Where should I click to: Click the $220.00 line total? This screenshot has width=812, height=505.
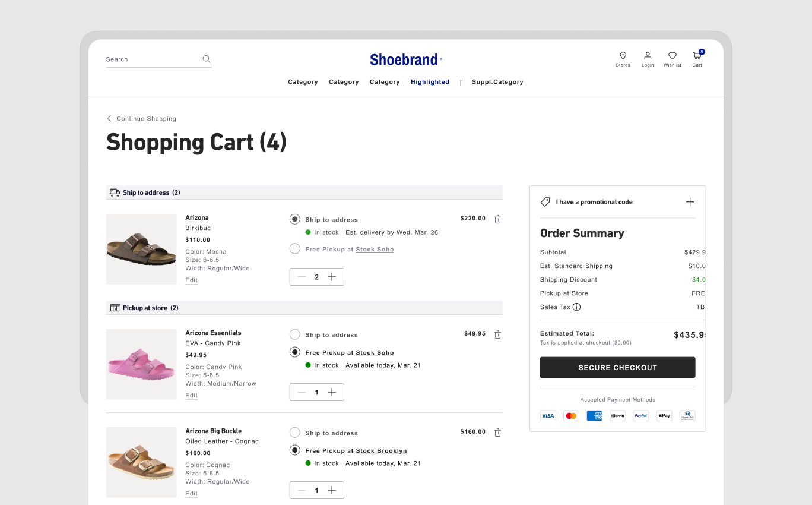[473, 219]
